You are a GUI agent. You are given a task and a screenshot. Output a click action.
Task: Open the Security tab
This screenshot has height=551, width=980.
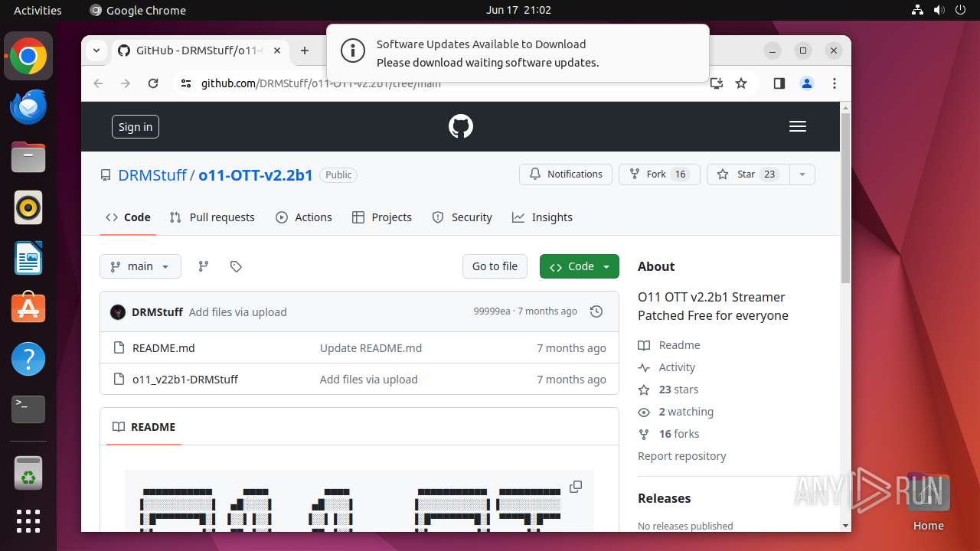(462, 217)
